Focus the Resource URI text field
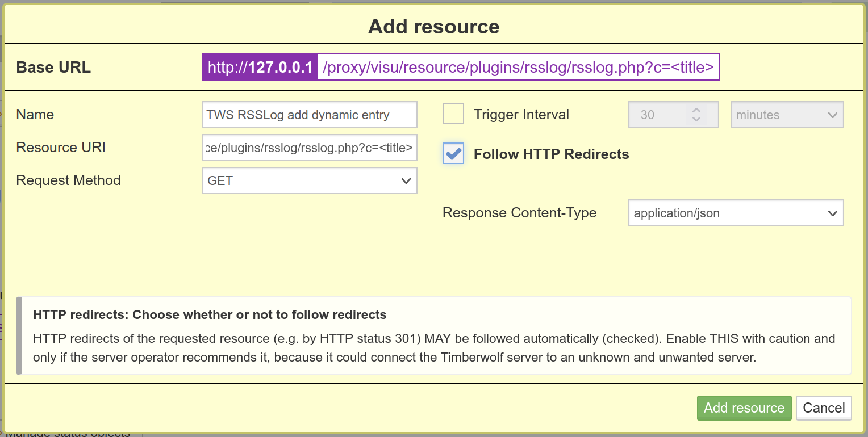868x437 pixels. click(310, 148)
